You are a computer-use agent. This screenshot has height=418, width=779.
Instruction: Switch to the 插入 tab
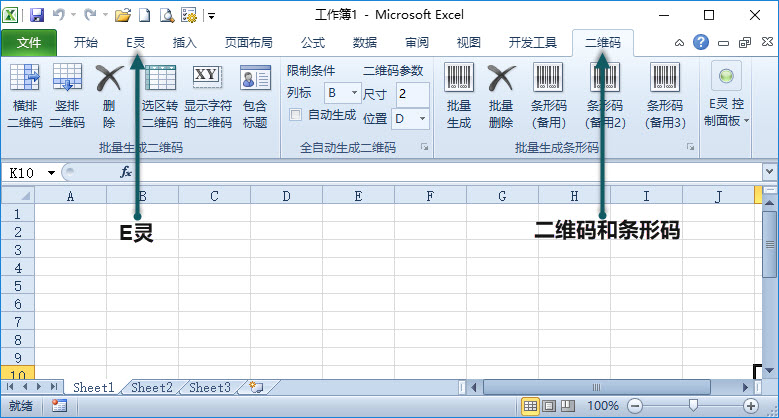[184, 43]
